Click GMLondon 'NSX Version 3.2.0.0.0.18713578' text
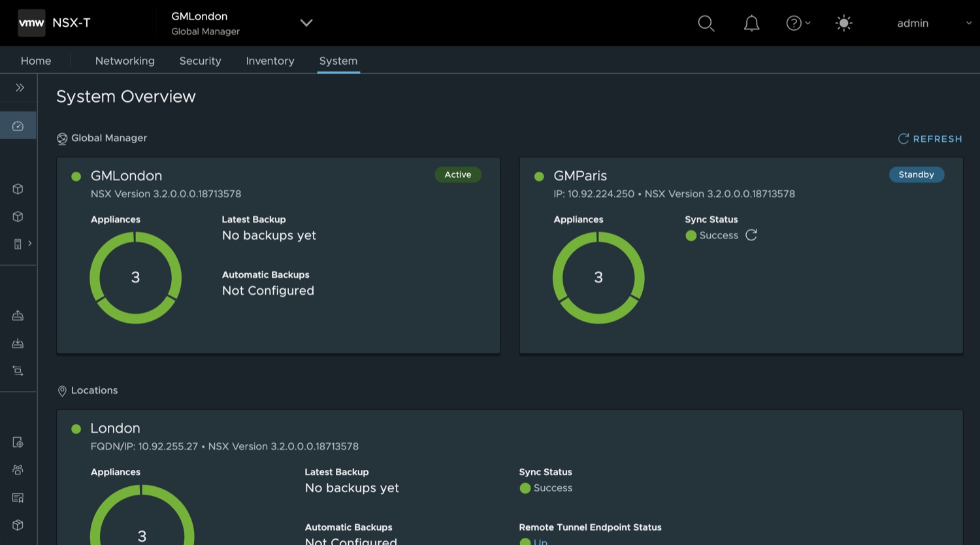This screenshot has height=545, width=980. tap(166, 194)
